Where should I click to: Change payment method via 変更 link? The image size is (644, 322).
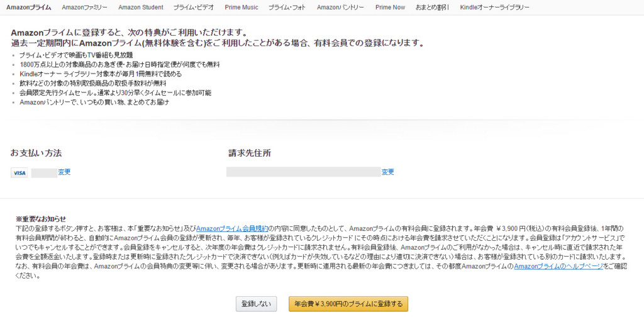[x=64, y=172]
